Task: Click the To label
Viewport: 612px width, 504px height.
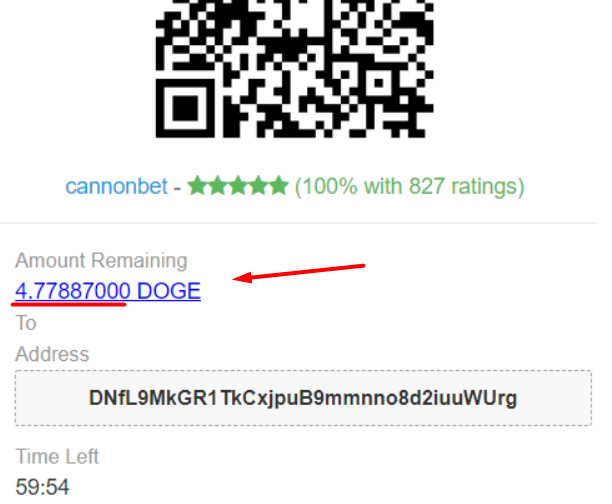Action: (26, 323)
